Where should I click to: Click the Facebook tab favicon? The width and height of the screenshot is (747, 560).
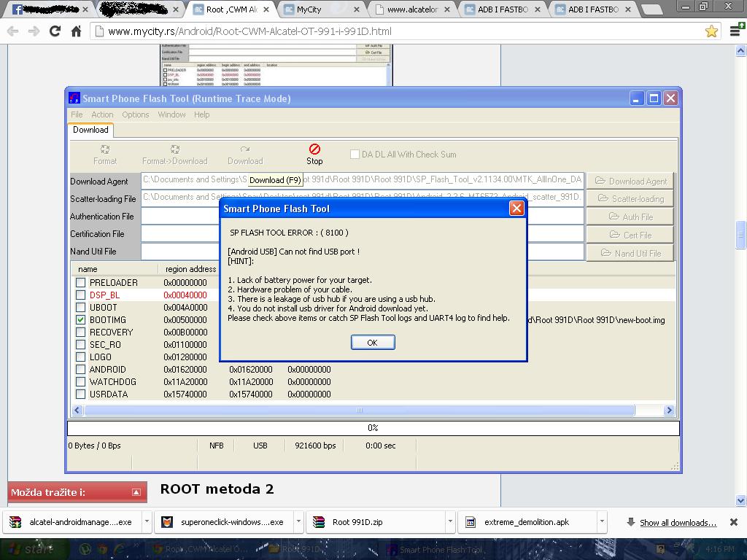(x=18, y=9)
